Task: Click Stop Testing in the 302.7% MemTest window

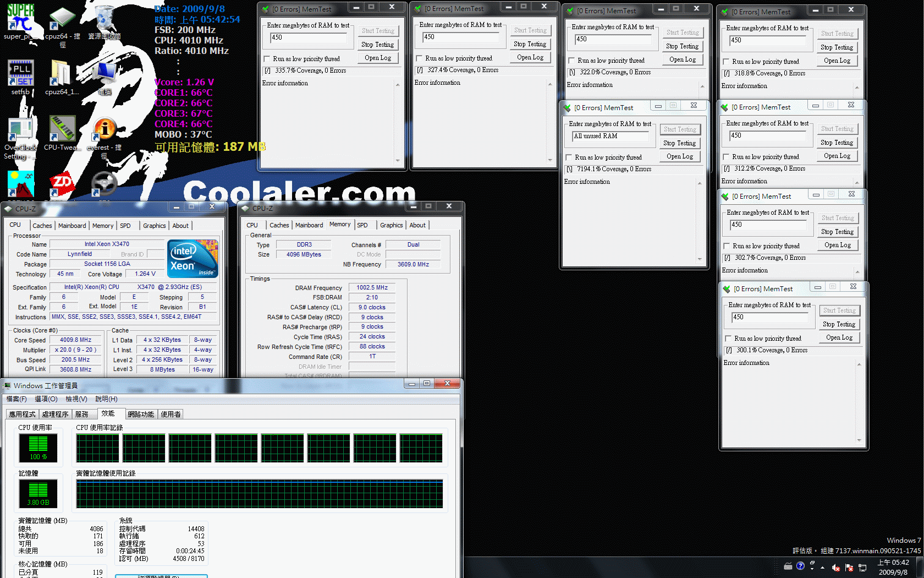Action: tap(838, 232)
